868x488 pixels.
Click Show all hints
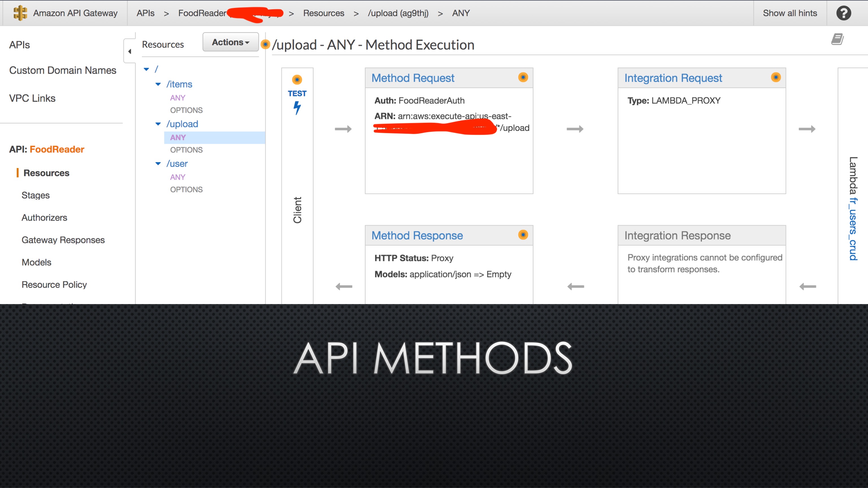790,13
